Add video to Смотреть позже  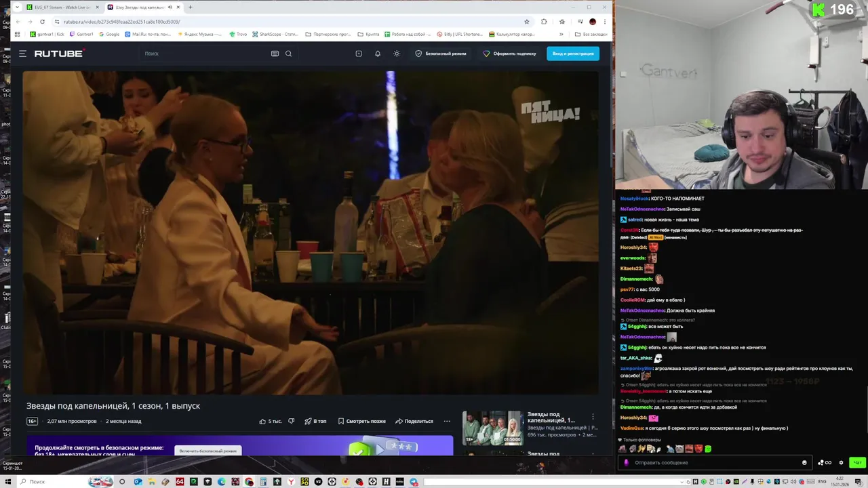(x=362, y=421)
